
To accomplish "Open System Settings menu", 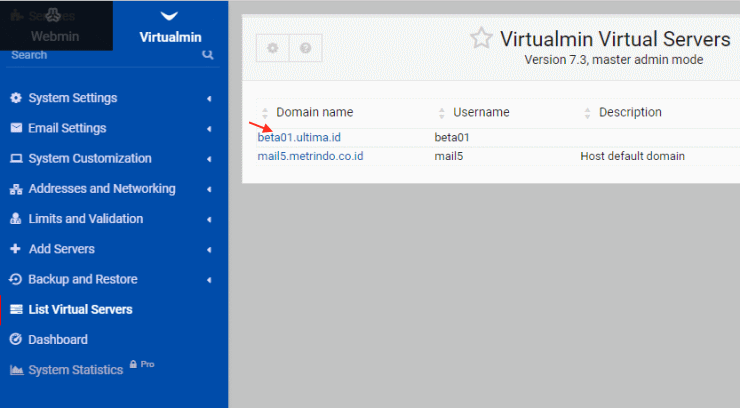I will [x=73, y=98].
